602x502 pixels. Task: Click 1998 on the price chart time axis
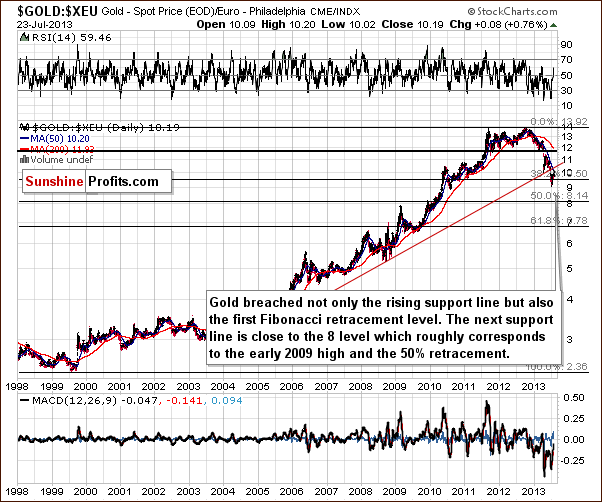click(17, 386)
